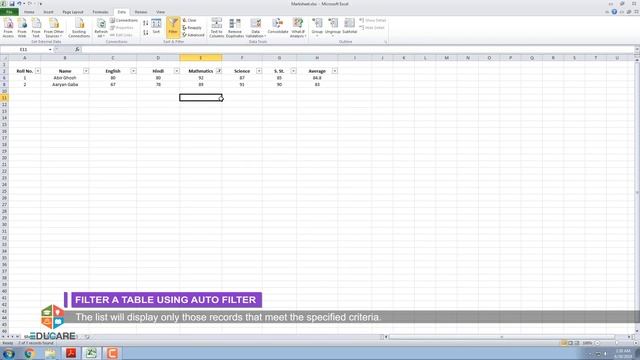The image size is (640, 360).
Task: Click the From Text import icon
Action: pyautogui.click(x=36, y=28)
